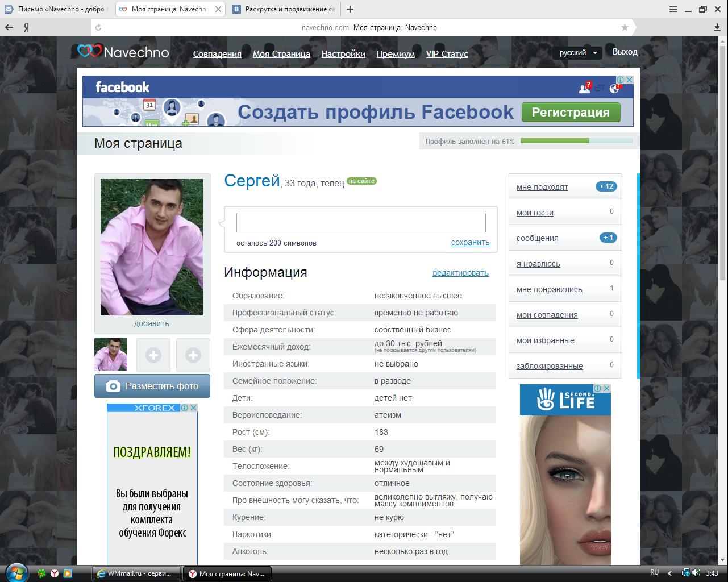This screenshot has height=582, width=728.
Task: Click the taskbar clock showing 3:43
Action: (712, 573)
